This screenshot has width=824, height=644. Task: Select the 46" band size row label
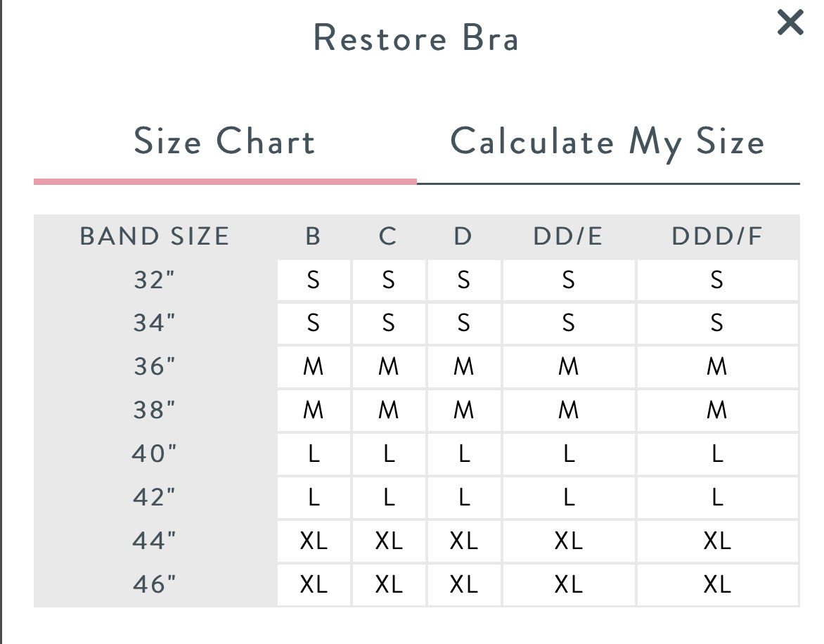coord(155,584)
